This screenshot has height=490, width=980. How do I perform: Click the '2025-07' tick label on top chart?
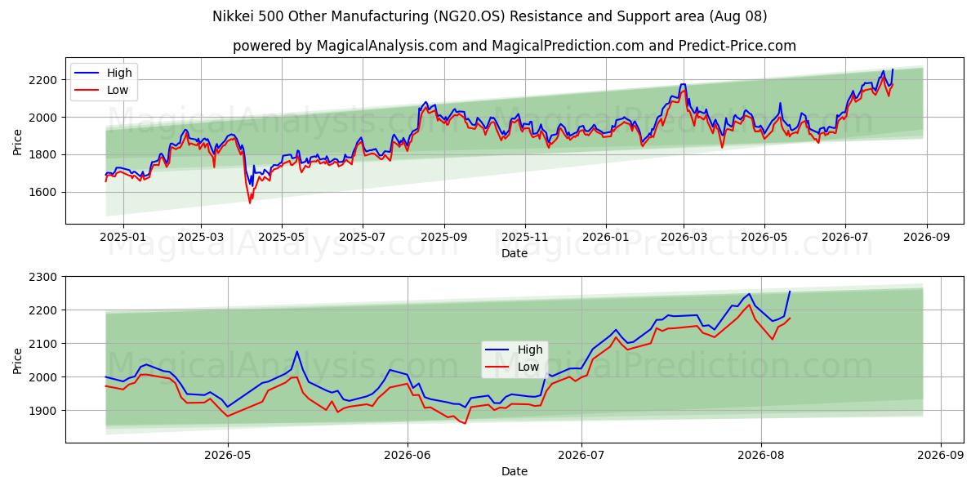coord(363,237)
